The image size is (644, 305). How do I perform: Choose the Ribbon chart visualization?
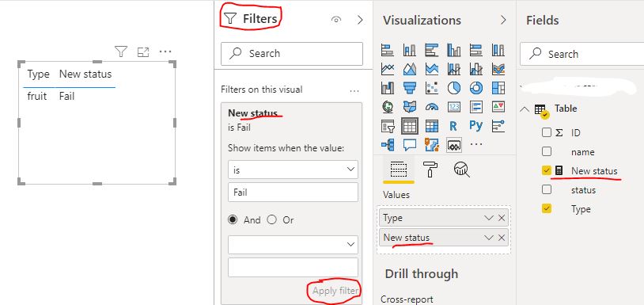click(x=498, y=69)
